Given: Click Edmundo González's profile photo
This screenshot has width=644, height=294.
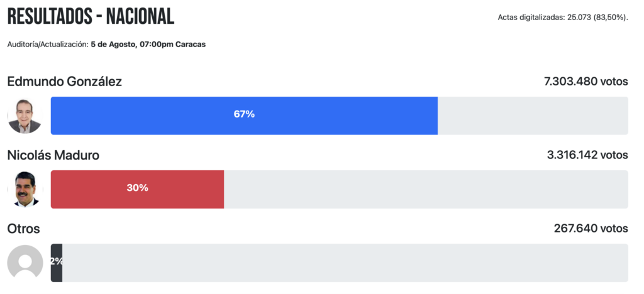Looking at the screenshot, I should (25, 116).
